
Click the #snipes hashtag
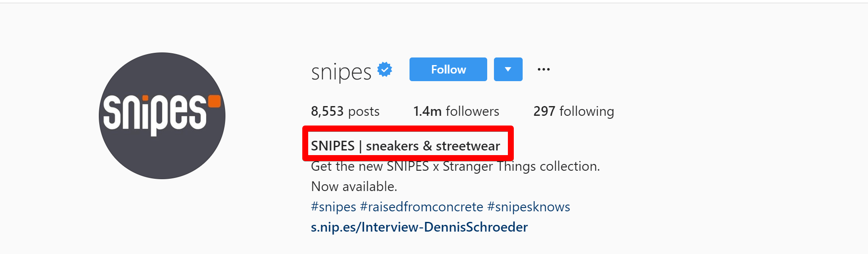[x=333, y=207]
